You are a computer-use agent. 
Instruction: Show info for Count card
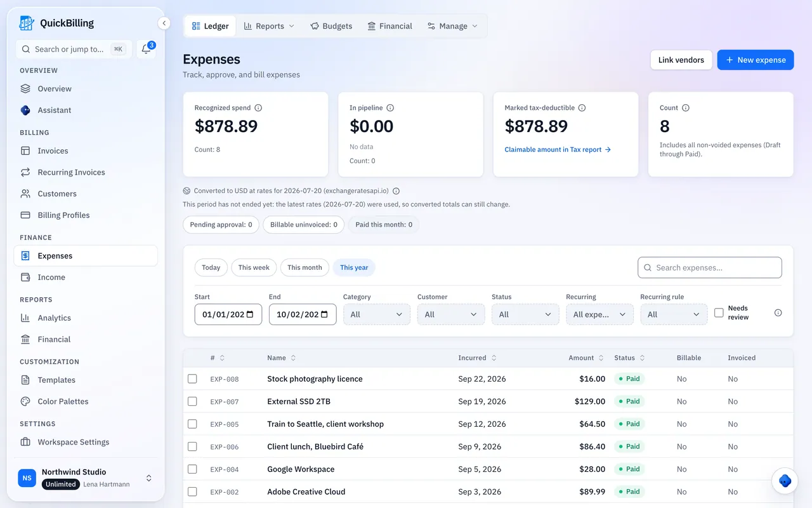tap(686, 108)
